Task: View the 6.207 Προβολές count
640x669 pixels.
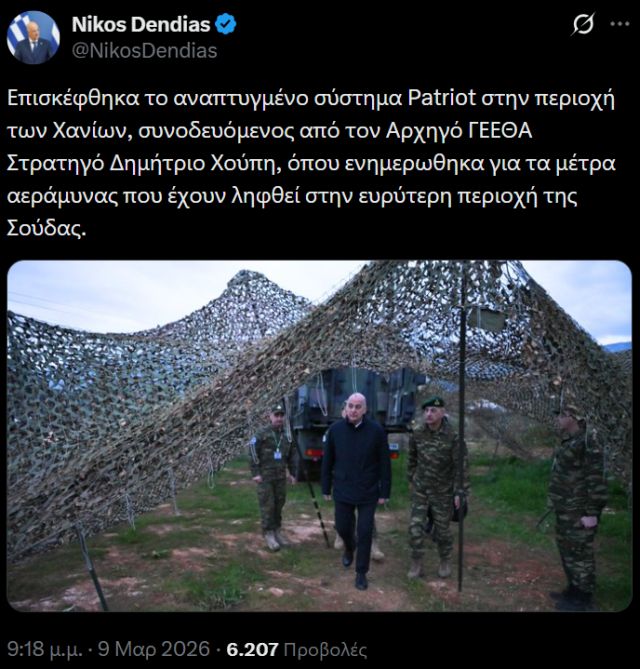Action: tap(297, 649)
